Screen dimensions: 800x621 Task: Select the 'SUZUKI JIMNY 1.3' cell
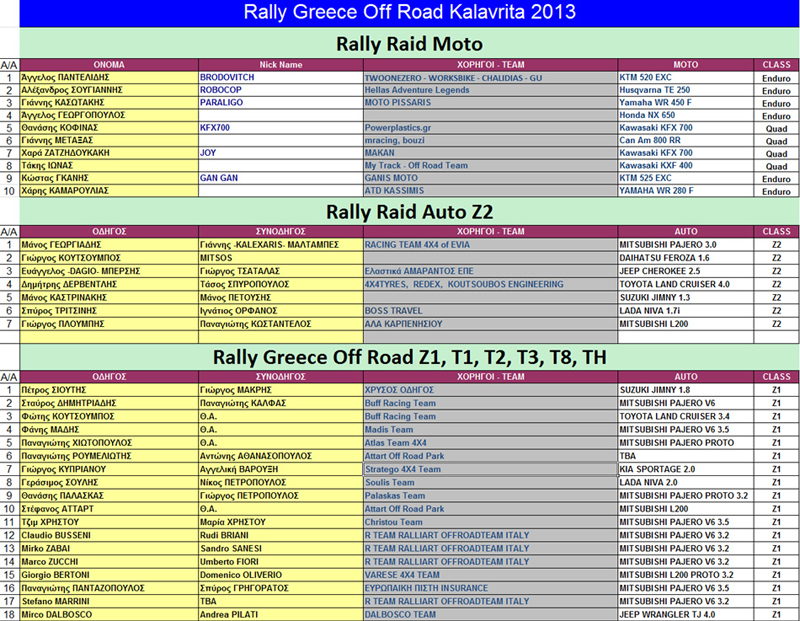686,297
